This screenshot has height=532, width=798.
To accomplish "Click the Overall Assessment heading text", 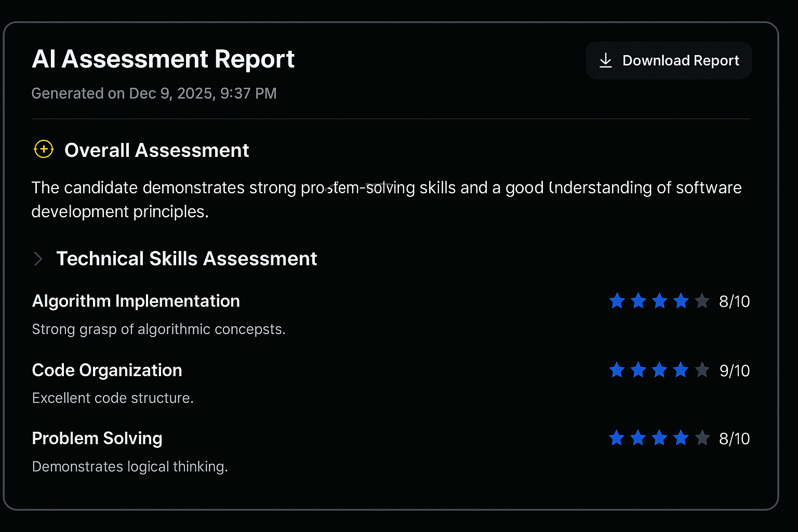I will (x=156, y=151).
